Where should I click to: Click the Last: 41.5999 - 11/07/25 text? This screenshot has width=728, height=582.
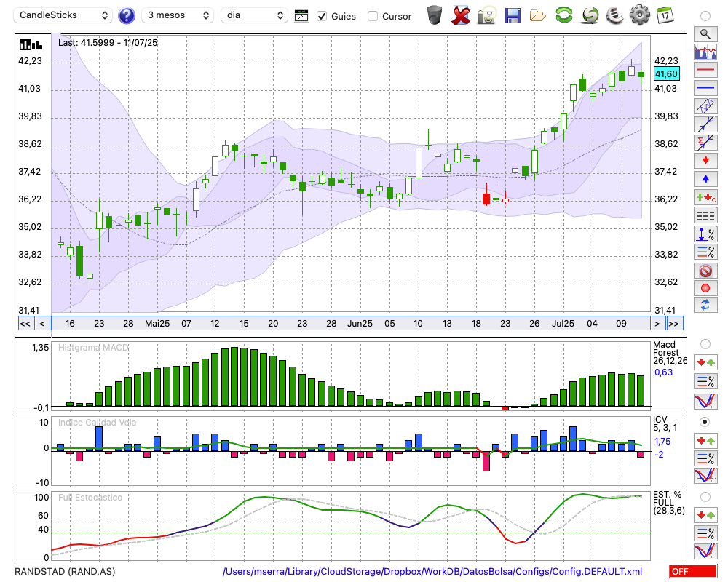pyautogui.click(x=108, y=43)
